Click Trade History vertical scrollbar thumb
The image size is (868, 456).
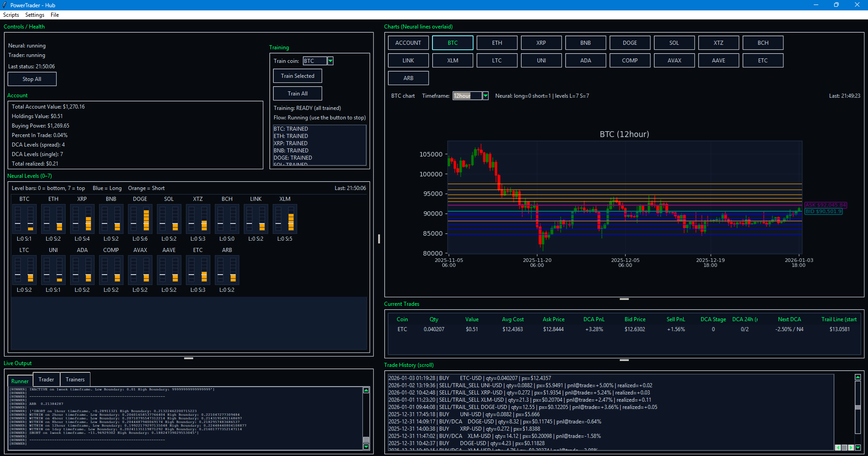tap(858, 408)
